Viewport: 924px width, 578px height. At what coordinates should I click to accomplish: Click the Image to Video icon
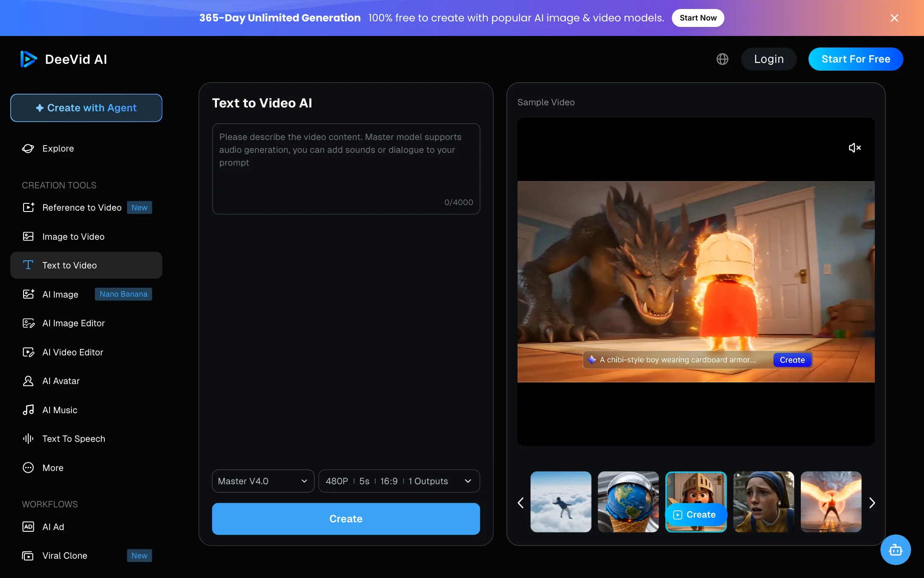click(28, 236)
